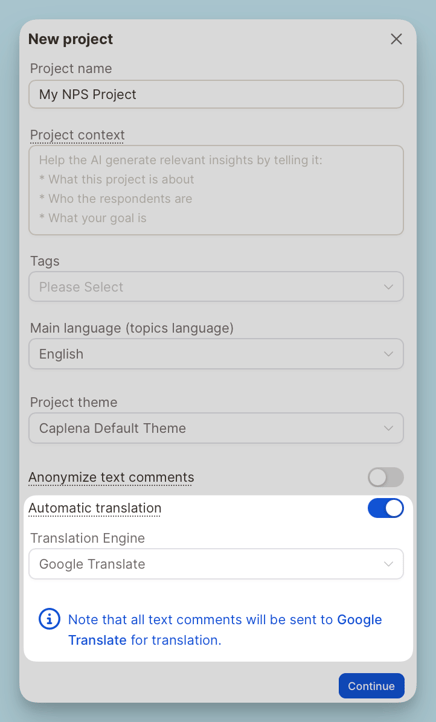
Task: Click the bold Google Translate text in note
Action: point(225,629)
